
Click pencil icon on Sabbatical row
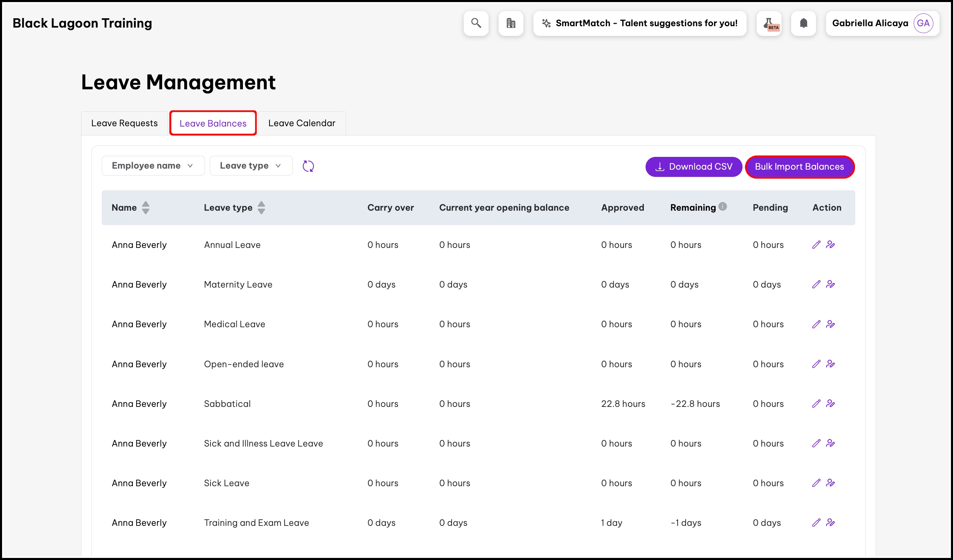pos(816,403)
